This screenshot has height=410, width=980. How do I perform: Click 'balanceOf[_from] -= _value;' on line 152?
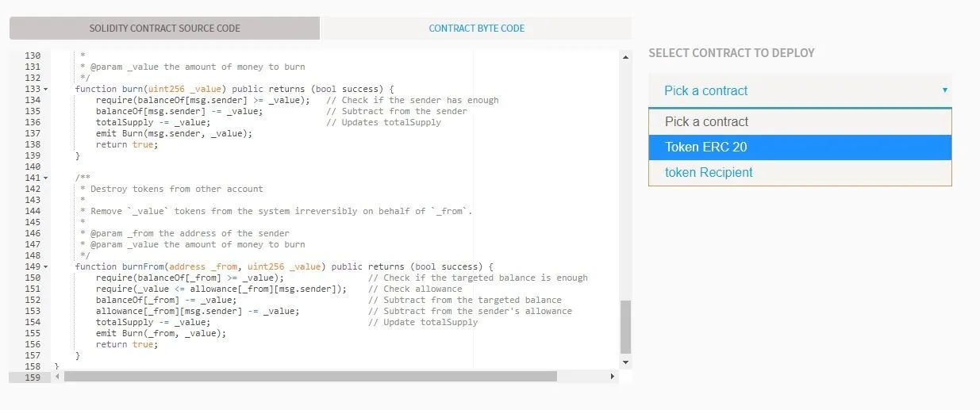pyautogui.click(x=166, y=300)
